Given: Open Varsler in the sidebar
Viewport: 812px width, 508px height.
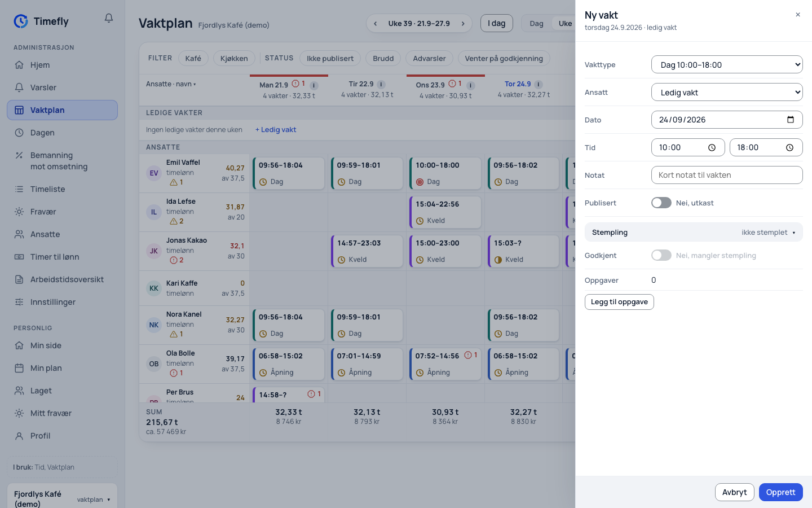Looking at the screenshot, I should pyautogui.click(x=62, y=87).
